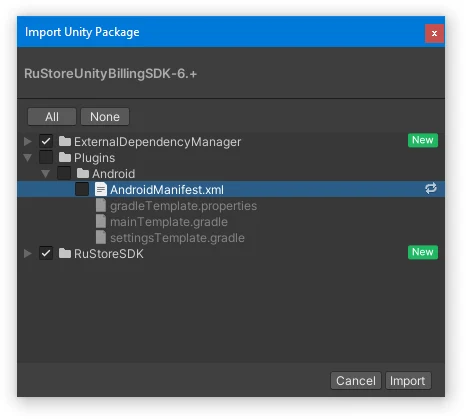Cancel the package import
Screen dimensions: 466x419
[356, 381]
